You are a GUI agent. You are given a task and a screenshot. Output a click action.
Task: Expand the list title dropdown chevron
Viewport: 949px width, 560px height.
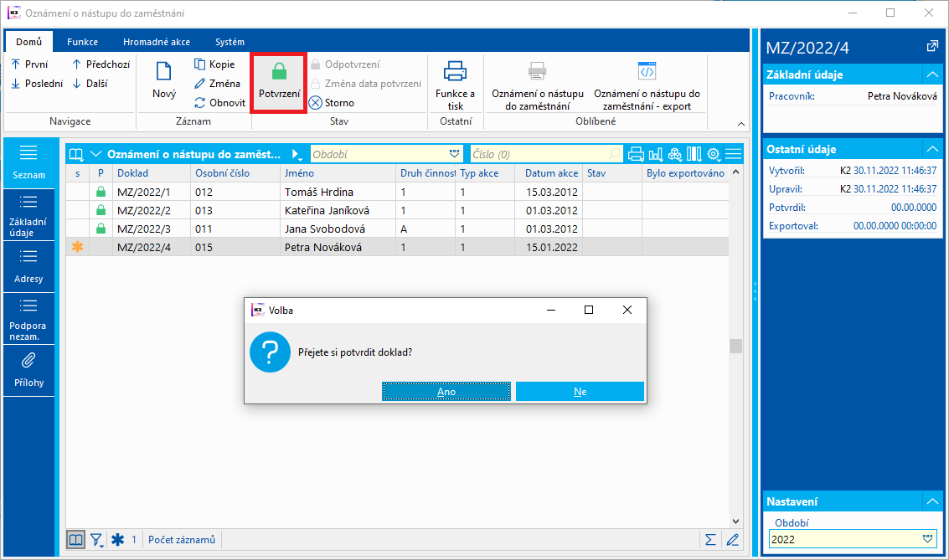click(95, 154)
